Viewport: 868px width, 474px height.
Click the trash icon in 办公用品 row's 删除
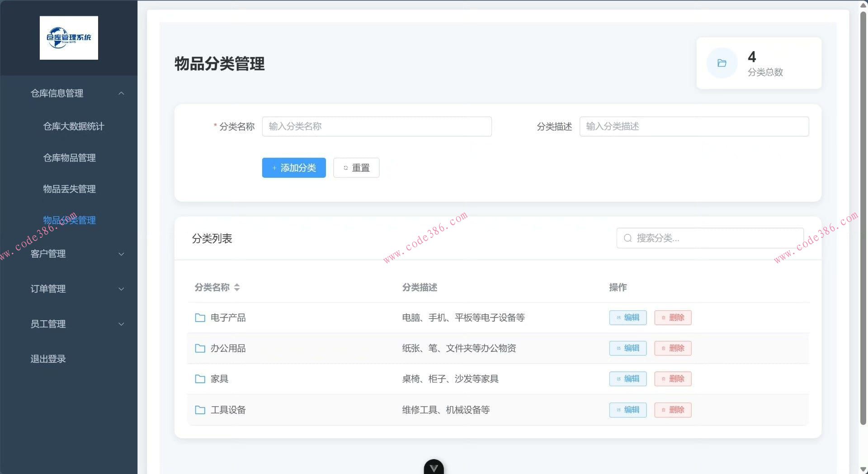(x=664, y=348)
